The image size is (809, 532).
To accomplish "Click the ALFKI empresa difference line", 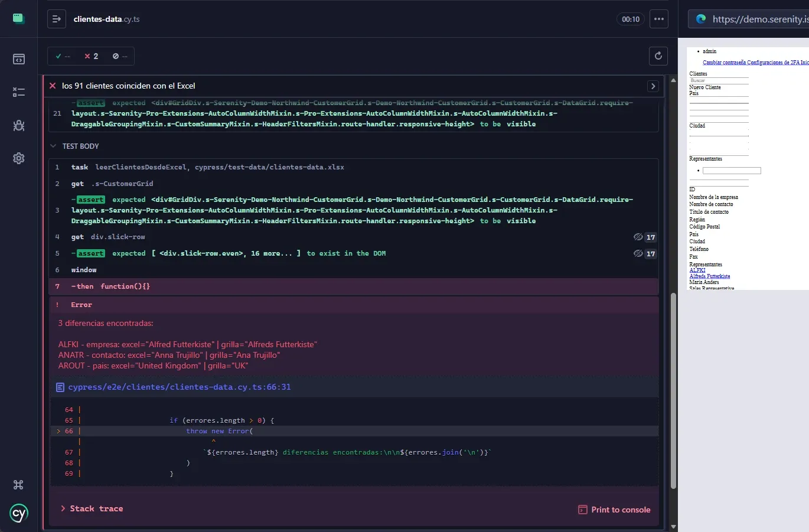I will point(188,344).
